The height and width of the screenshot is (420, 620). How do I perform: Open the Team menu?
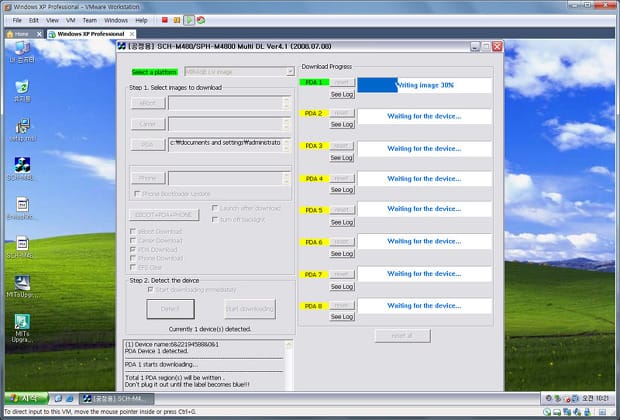click(x=90, y=20)
